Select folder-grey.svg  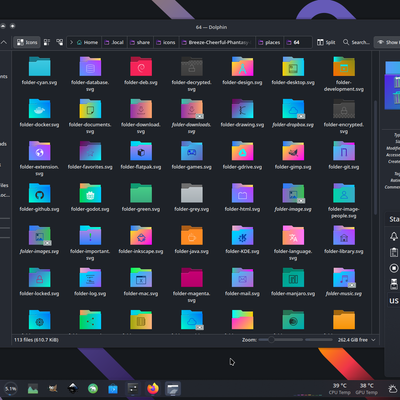point(191,198)
